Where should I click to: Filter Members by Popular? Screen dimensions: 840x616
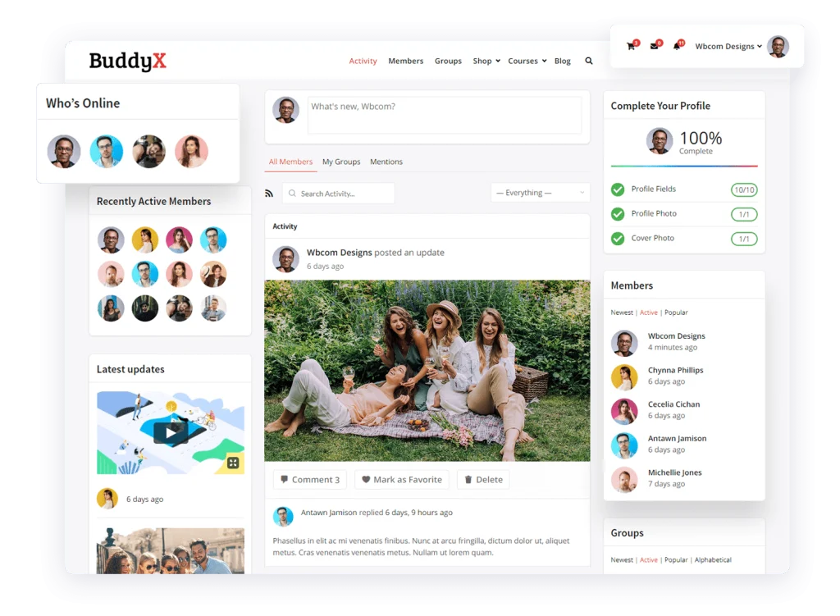point(676,313)
